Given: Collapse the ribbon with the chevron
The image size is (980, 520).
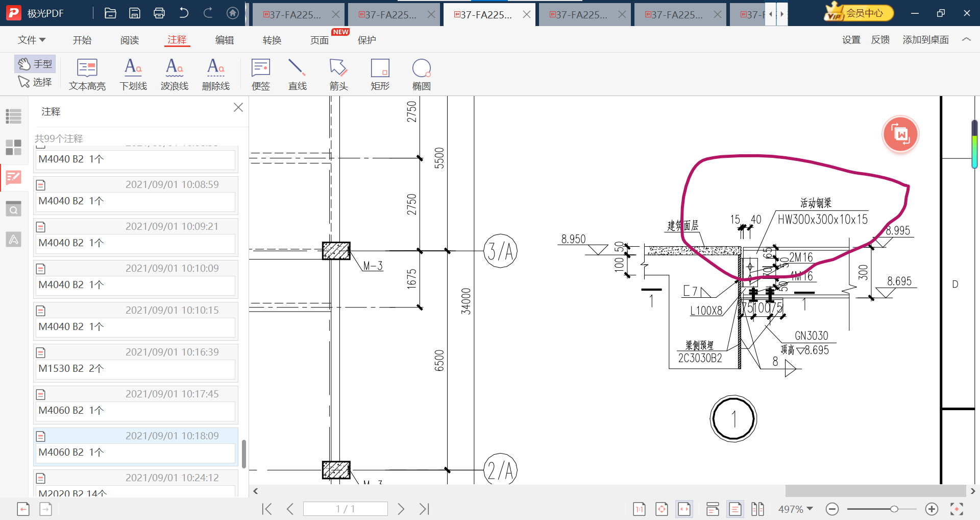Looking at the screenshot, I should pos(966,39).
